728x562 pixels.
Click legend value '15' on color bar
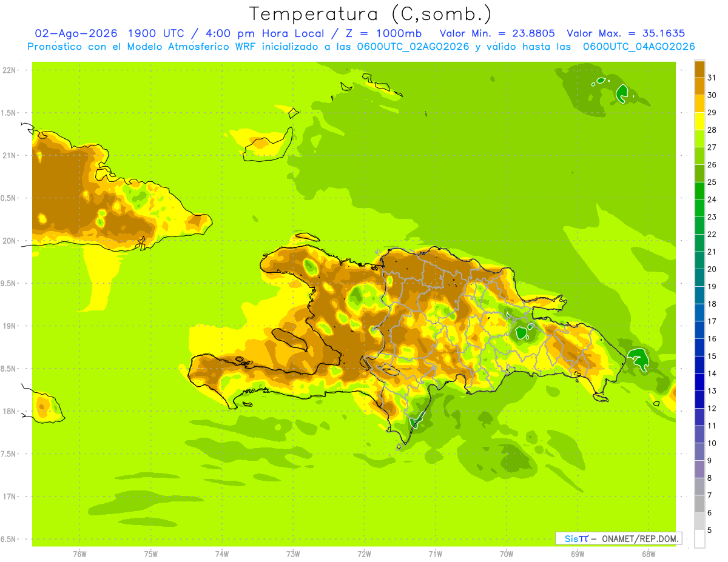(712, 356)
